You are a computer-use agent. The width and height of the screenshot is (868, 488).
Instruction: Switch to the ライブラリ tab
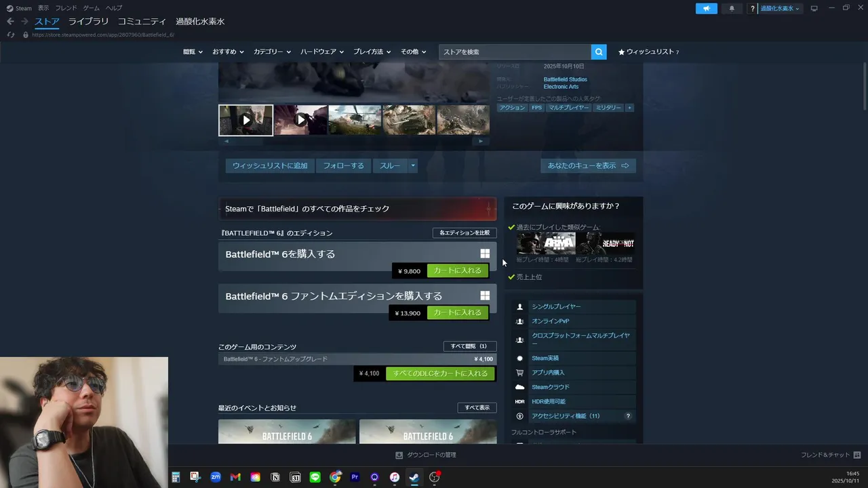tap(88, 22)
